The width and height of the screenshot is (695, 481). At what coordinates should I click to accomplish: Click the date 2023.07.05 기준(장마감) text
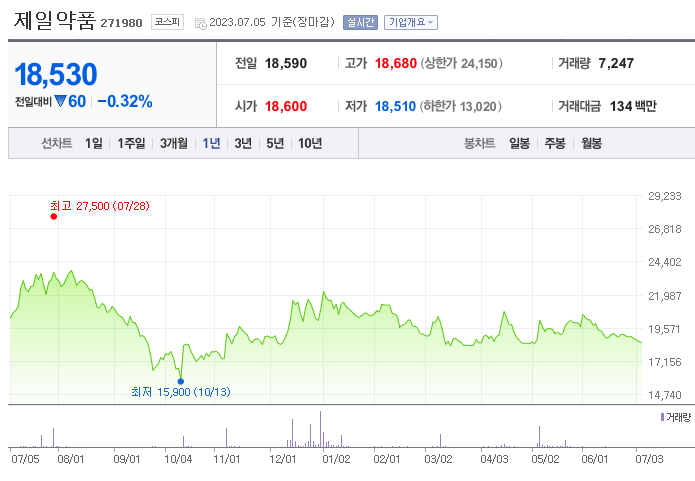[x=272, y=22]
